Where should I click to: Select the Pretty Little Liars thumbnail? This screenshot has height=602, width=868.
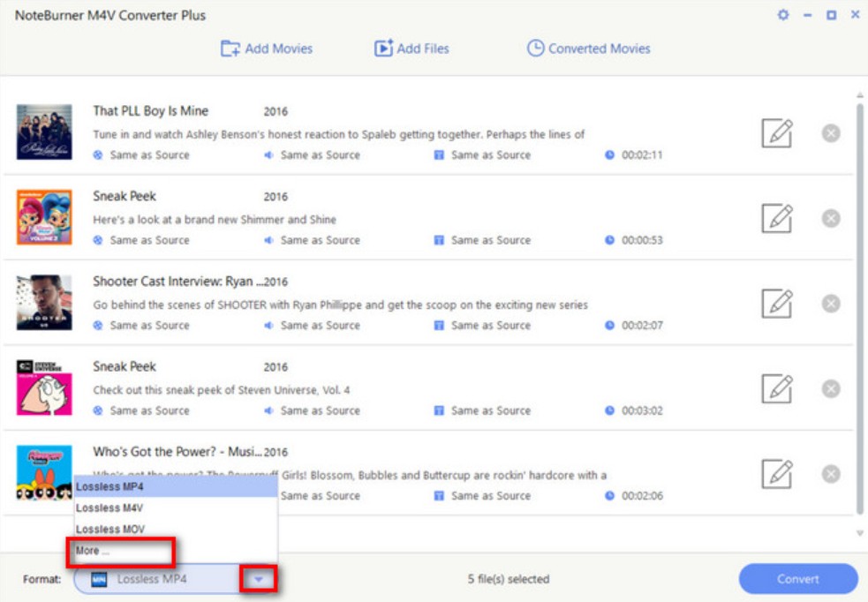(44, 132)
